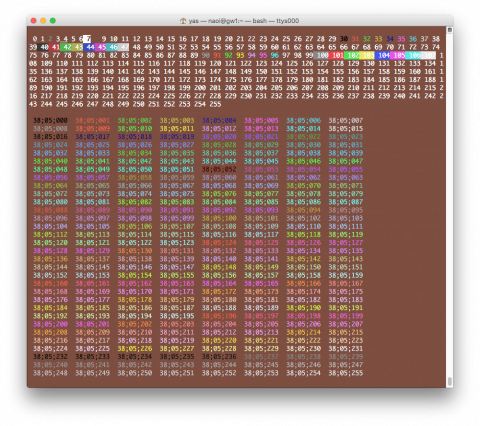This screenshot has height=426, width=480.
Task: Close the Terminal window with the red button
Action: [34, 21]
